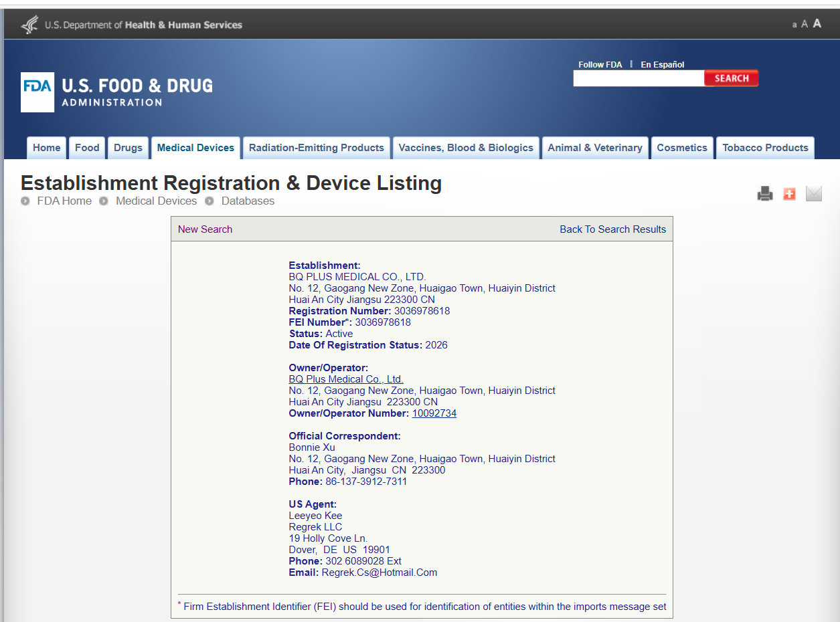Image resolution: width=840 pixels, height=622 pixels.
Task: Click the 19 Holly Cove Ln. address
Action: coord(328,538)
